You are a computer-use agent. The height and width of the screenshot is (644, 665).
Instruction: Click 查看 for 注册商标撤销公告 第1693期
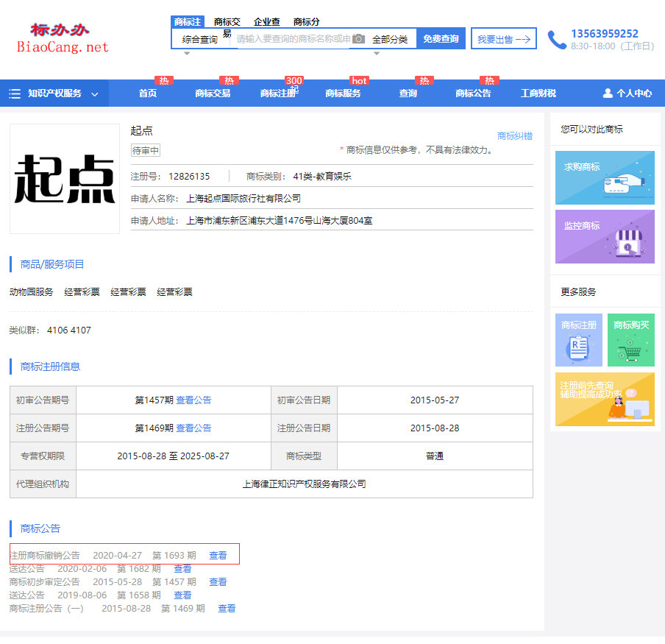coord(218,556)
